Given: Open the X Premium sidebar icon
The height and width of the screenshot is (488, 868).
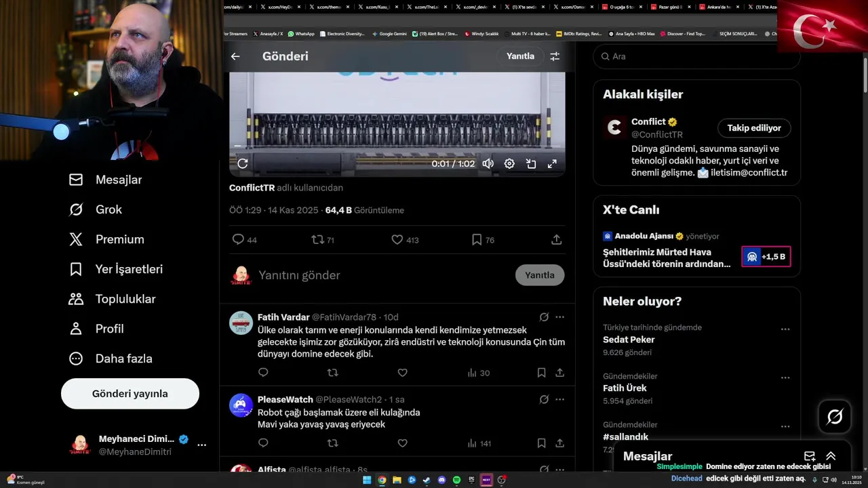Looking at the screenshot, I should tap(76, 239).
